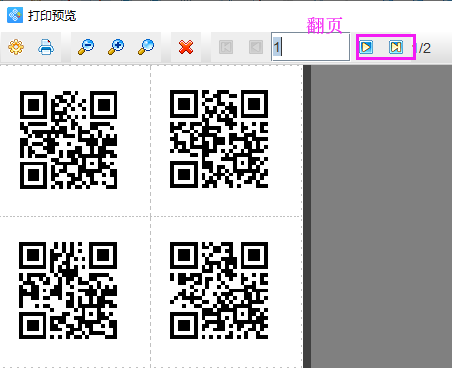Zoom in with the plus magnifier

pos(116,47)
